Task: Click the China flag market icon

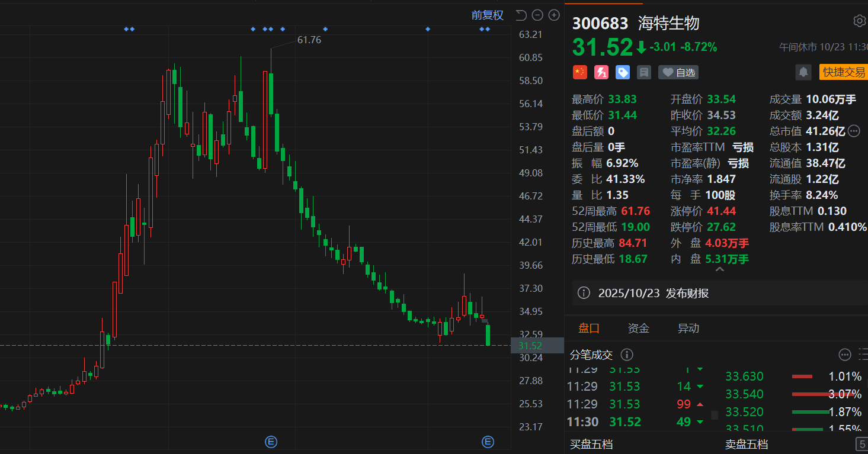Action: [579, 72]
